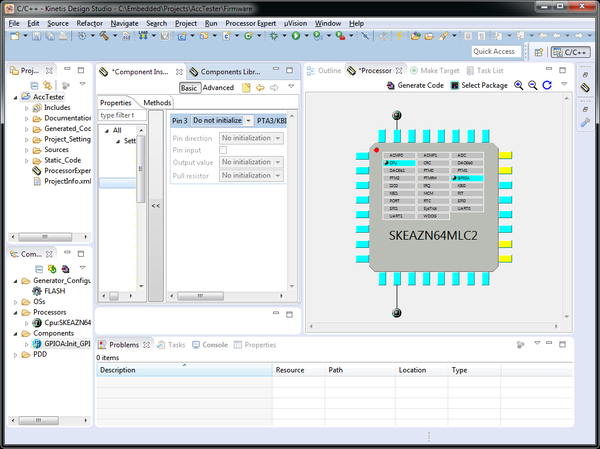This screenshot has width=600, height=449.
Task: Open the Pin direction dropdown
Action: 251,138
